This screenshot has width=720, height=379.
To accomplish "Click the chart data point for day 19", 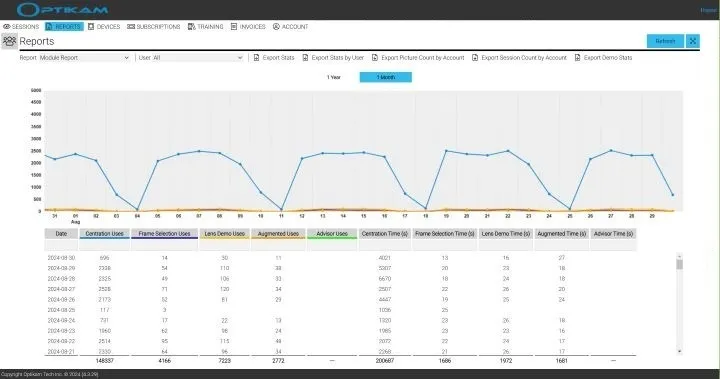I will coord(446,151).
